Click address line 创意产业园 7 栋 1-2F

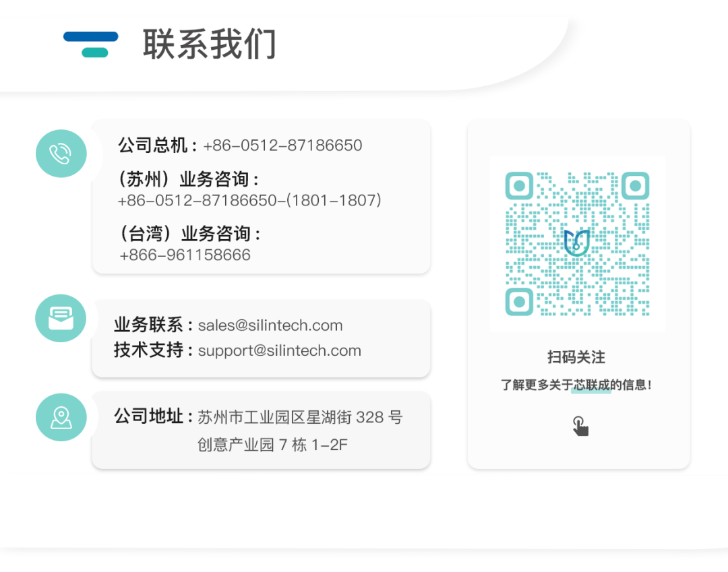tap(272, 445)
